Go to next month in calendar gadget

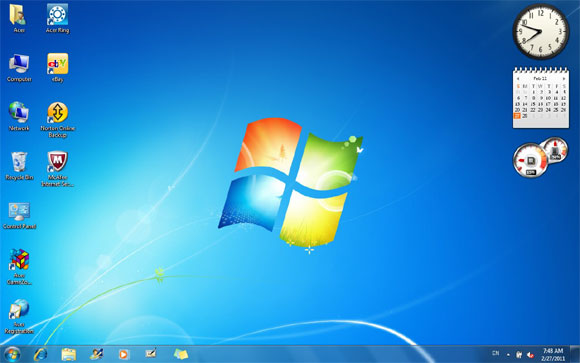(564, 79)
